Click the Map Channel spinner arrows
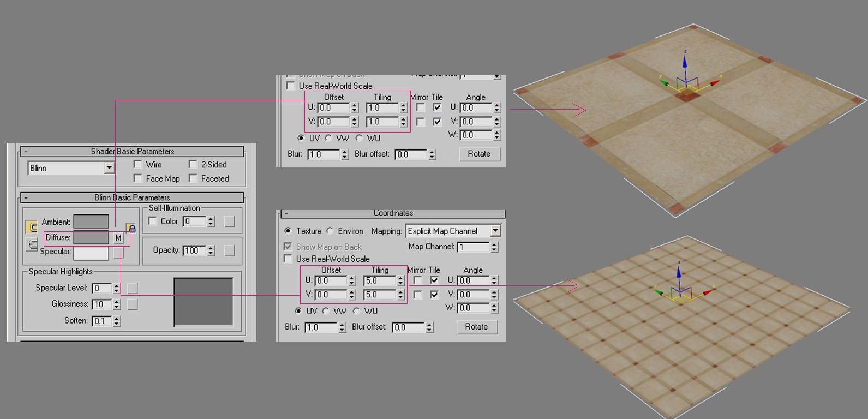The width and height of the screenshot is (868, 419). (494, 247)
